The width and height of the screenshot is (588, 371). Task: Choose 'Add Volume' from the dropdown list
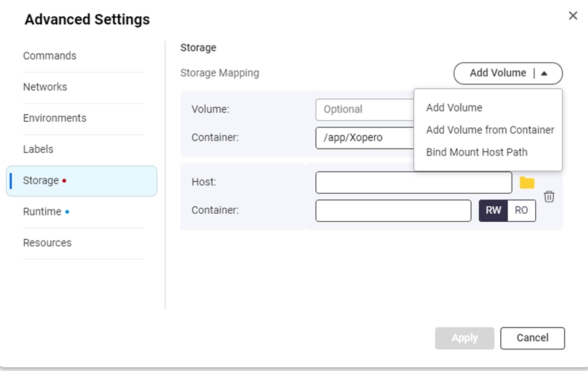tap(454, 108)
